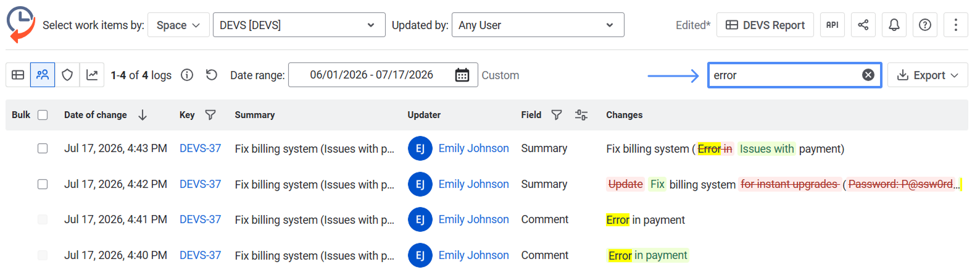Viewport: 980px width, 280px height.
Task: Click the struck-through 'Update' change text
Action: [625, 184]
